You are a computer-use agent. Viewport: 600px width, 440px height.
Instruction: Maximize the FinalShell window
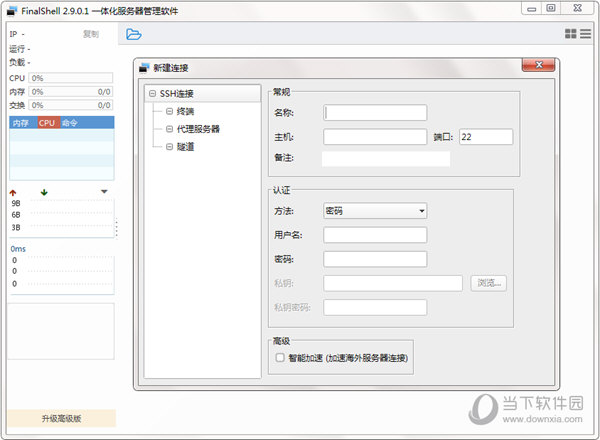pos(551,8)
